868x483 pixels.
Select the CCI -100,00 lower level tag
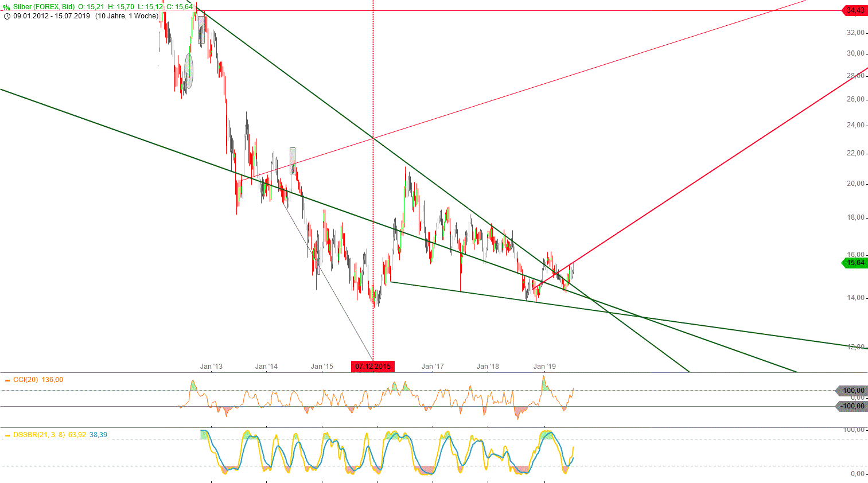click(x=852, y=406)
